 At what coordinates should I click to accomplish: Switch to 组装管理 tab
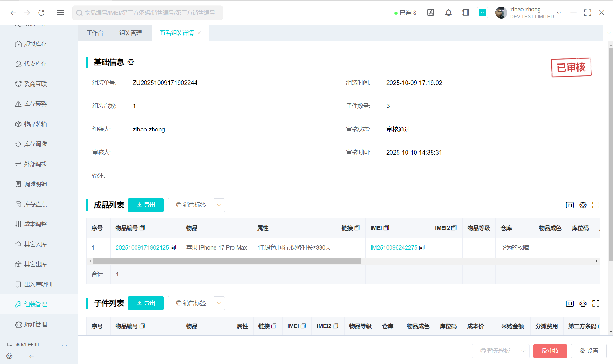tap(130, 33)
